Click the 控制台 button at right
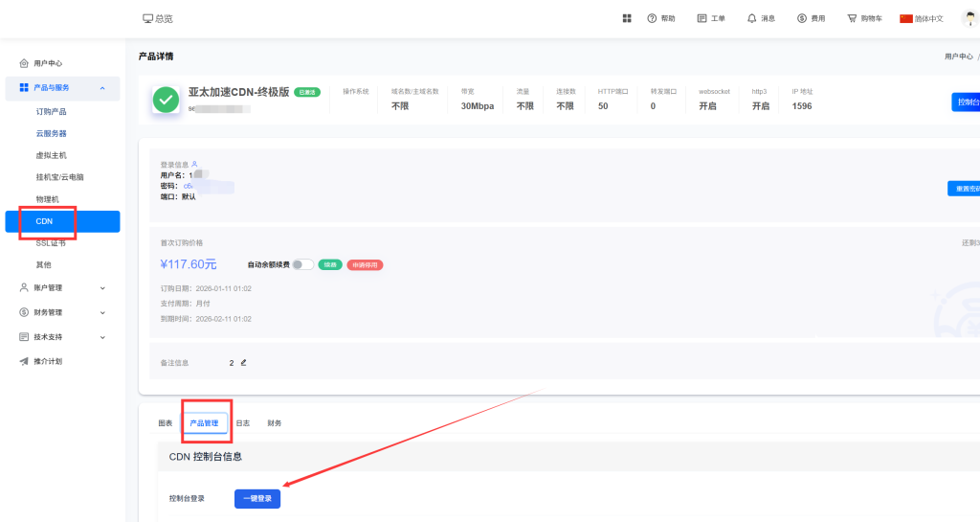Image resolution: width=980 pixels, height=522 pixels. (x=966, y=102)
